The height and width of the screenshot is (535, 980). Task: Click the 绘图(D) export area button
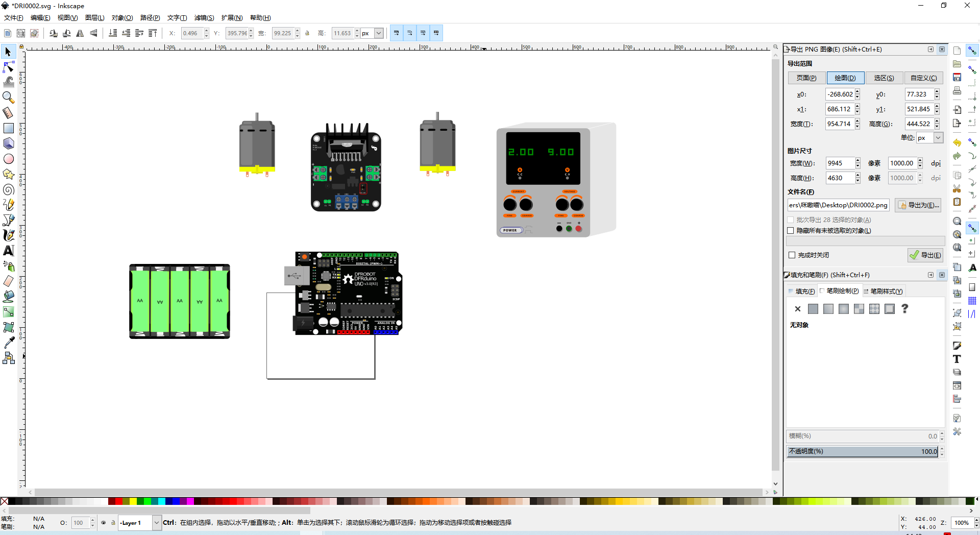tap(845, 78)
